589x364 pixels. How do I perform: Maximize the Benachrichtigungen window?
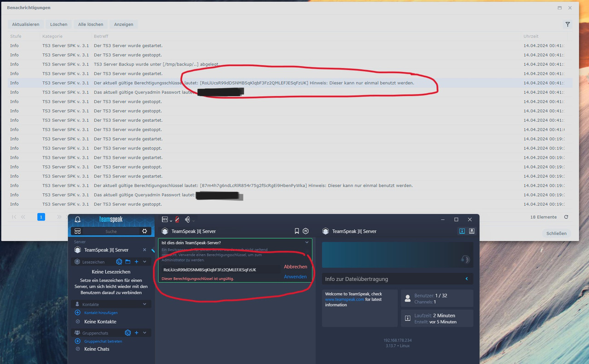(x=560, y=8)
